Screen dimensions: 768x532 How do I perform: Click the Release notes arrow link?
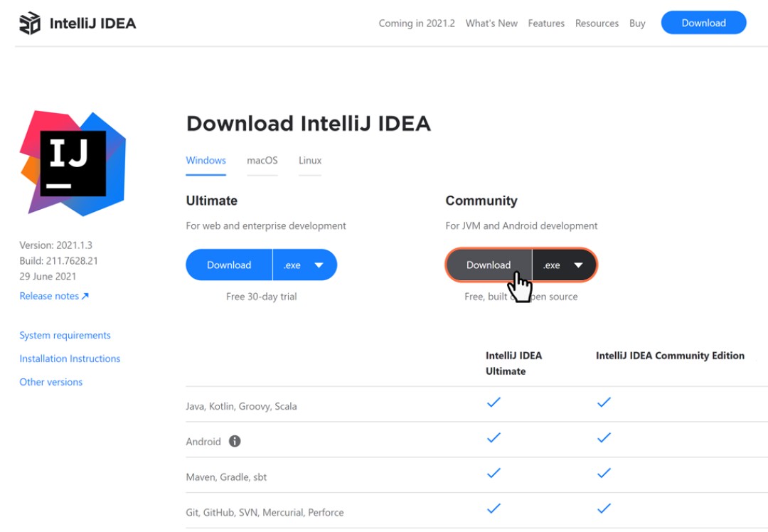[x=54, y=296]
